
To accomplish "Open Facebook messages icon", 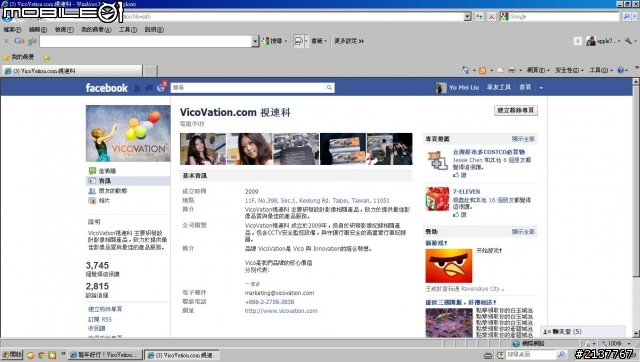I will pos(149,88).
